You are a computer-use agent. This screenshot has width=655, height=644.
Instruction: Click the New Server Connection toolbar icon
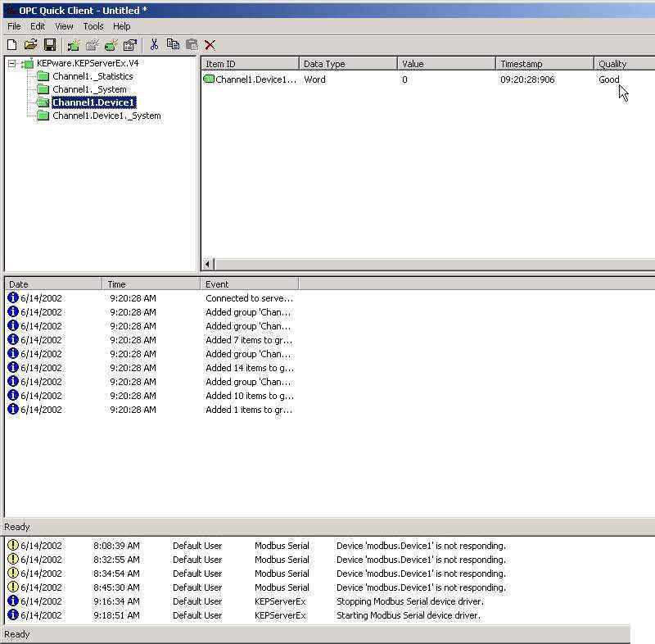[74, 44]
